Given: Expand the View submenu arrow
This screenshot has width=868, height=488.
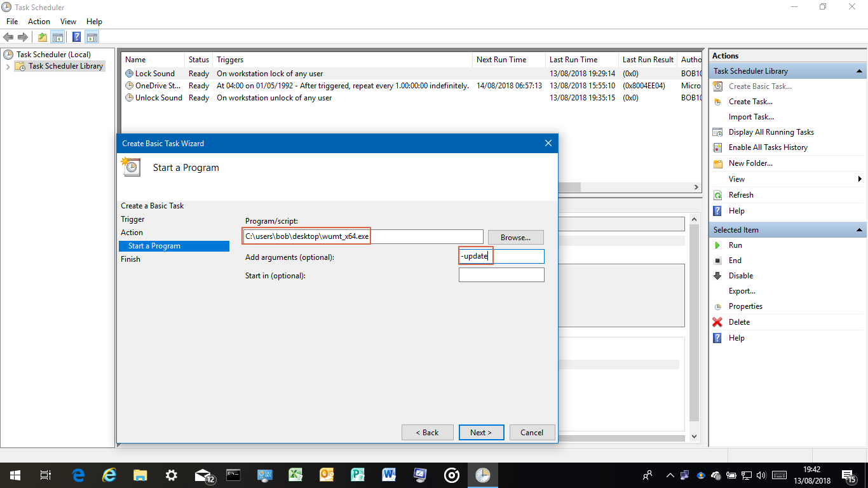Looking at the screenshot, I should point(860,179).
